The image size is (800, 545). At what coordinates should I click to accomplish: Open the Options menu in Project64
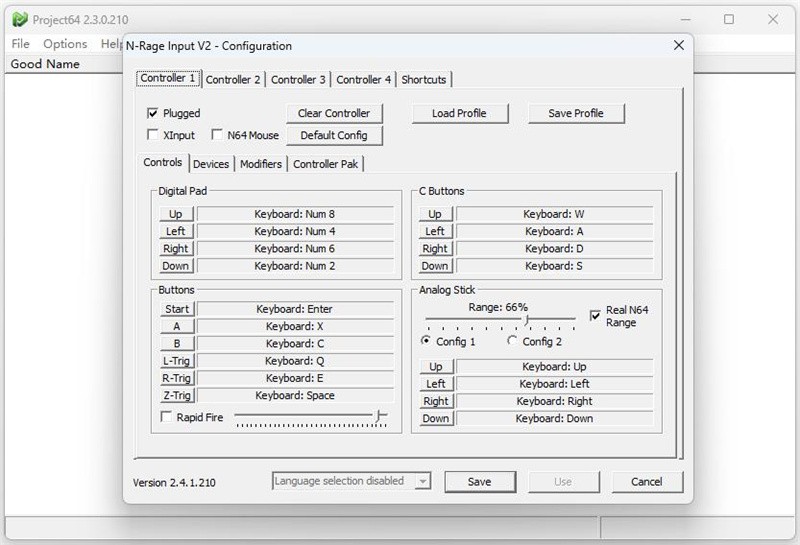tap(65, 44)
